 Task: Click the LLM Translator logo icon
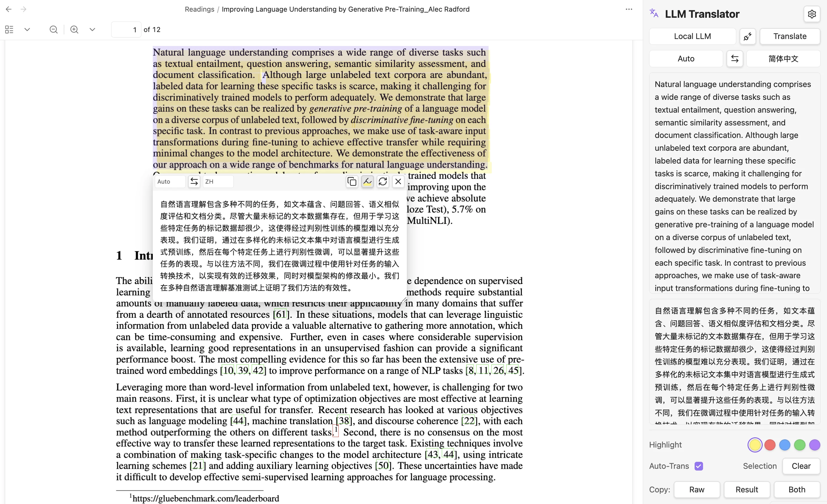654,13
